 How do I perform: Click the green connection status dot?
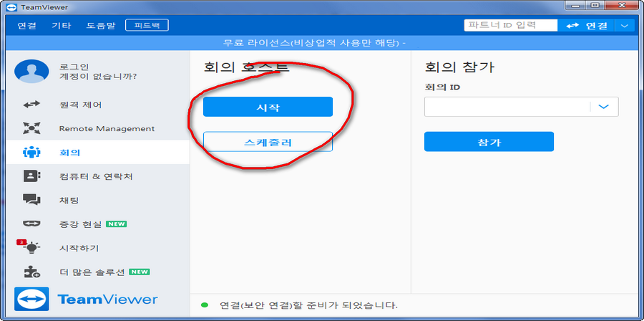pyautogui.click(x=204, y=305)
